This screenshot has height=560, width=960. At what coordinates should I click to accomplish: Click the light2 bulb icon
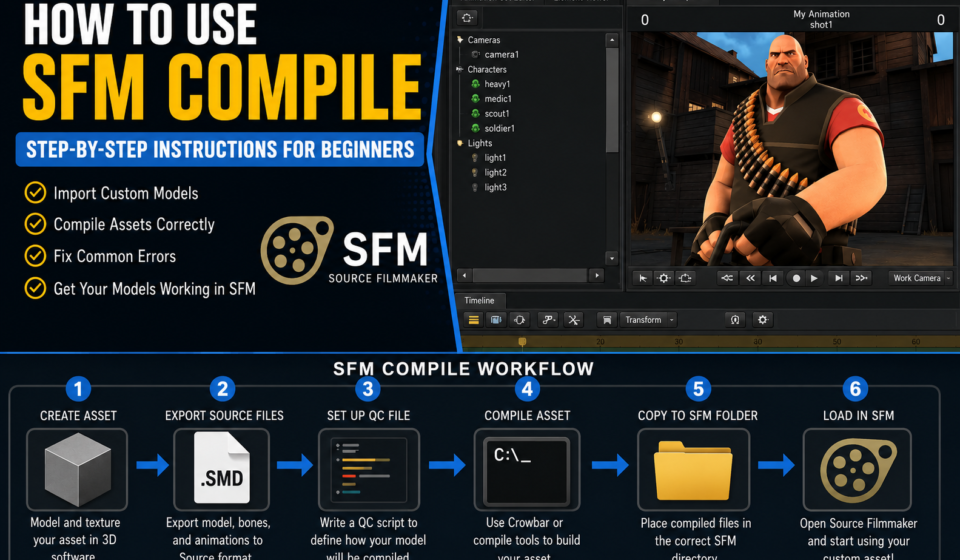pyautogui.click(x=474, y=173)
